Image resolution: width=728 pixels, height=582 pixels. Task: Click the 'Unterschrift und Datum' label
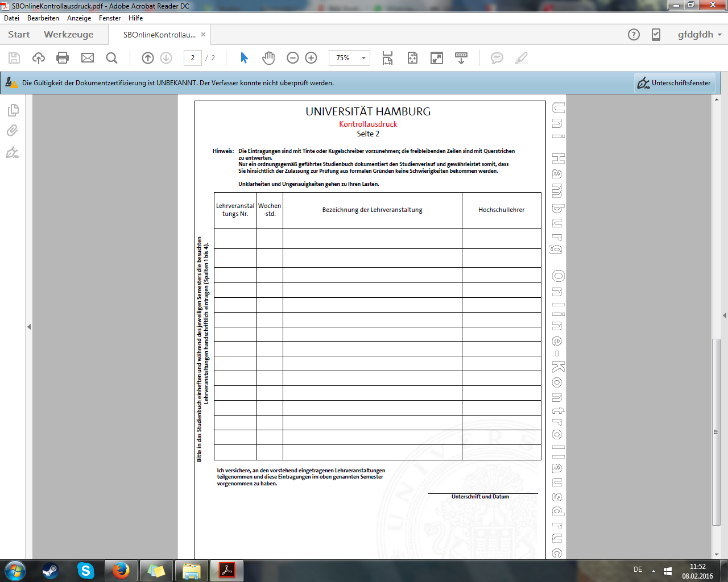click(481, 497)
